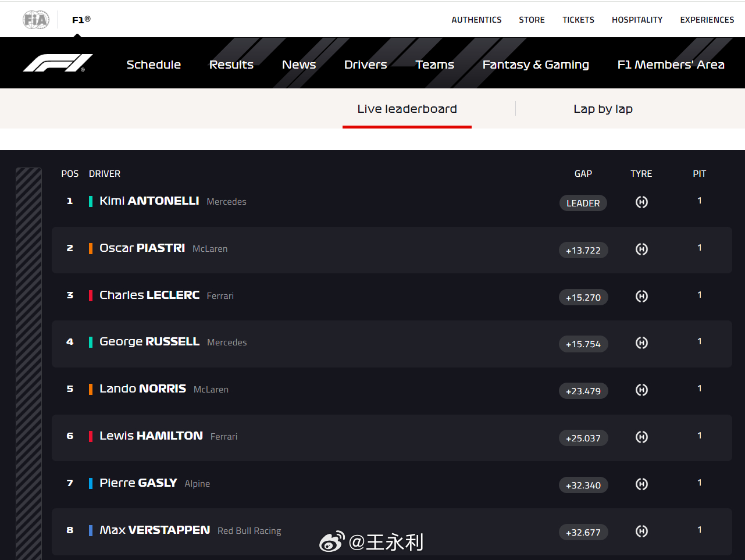Click Mercedes team label beside Russell
The width and height of the screenshot is (745, 560).
point(227,343)
